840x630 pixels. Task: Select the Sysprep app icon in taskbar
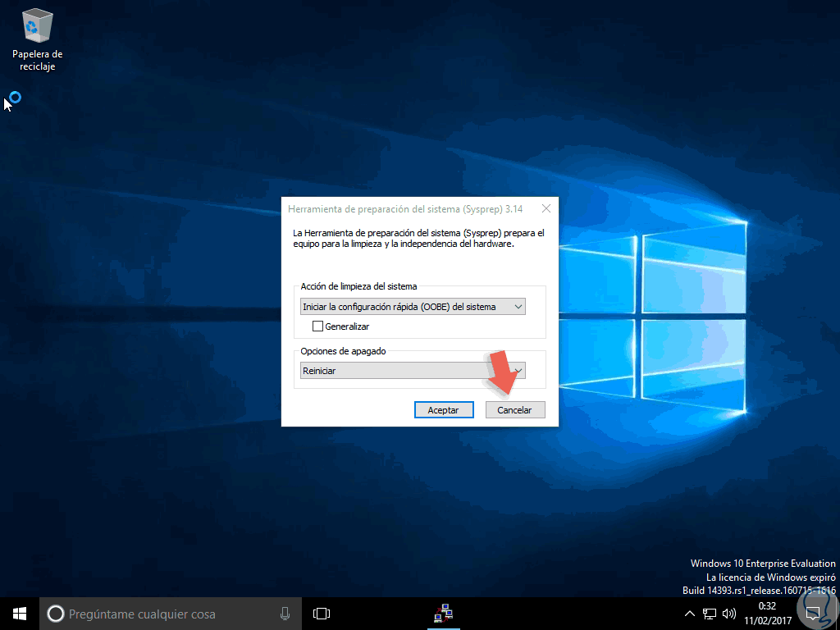pyautogui.click(x=444, y=614)
